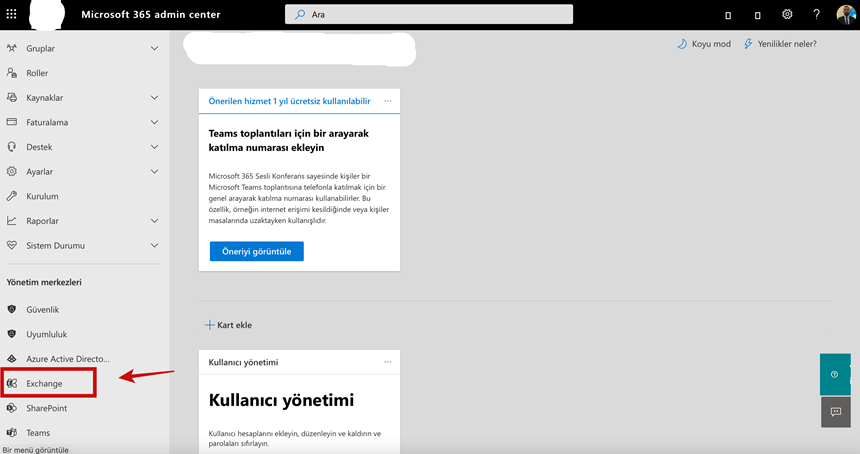Click Bir menü görüntüle at sidebar bottom
Screen dimensions: 860x454
(x=36, y=450)
